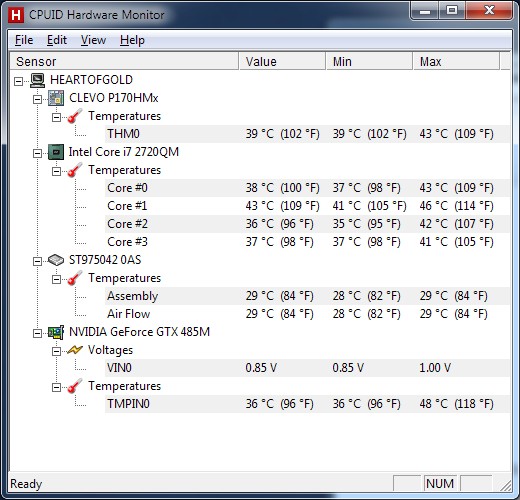Viewport: 520px width, 500px height.
Task: Click the NVIDIA GeForce GTX 485M label
Action: 139,332
